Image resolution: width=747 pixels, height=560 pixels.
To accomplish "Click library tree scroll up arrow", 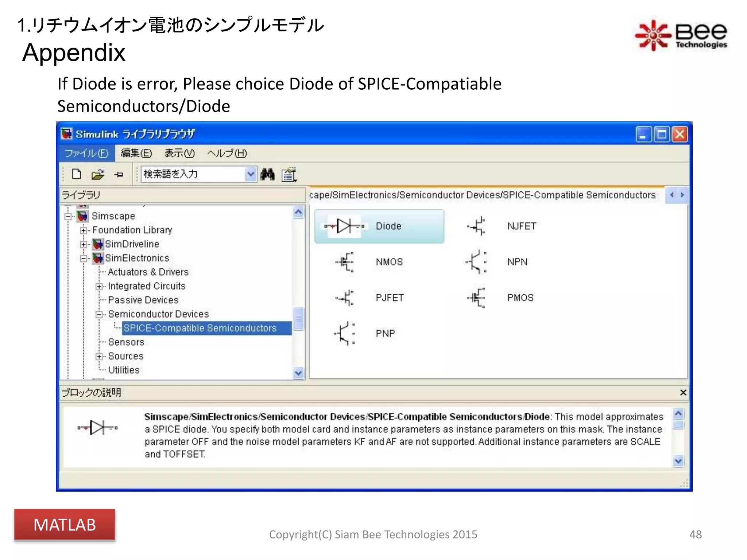I will [x=298, y=212].
